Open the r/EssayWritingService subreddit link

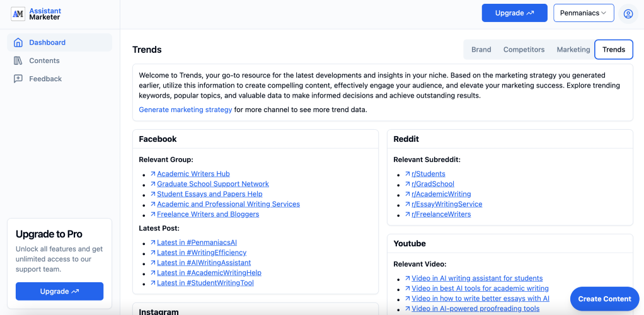tap(447, 204)
